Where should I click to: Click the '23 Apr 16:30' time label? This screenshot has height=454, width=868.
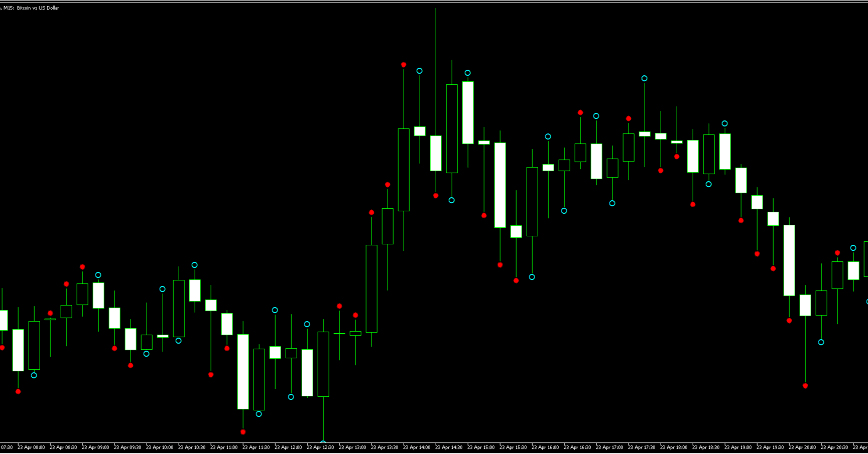point(577,447)
